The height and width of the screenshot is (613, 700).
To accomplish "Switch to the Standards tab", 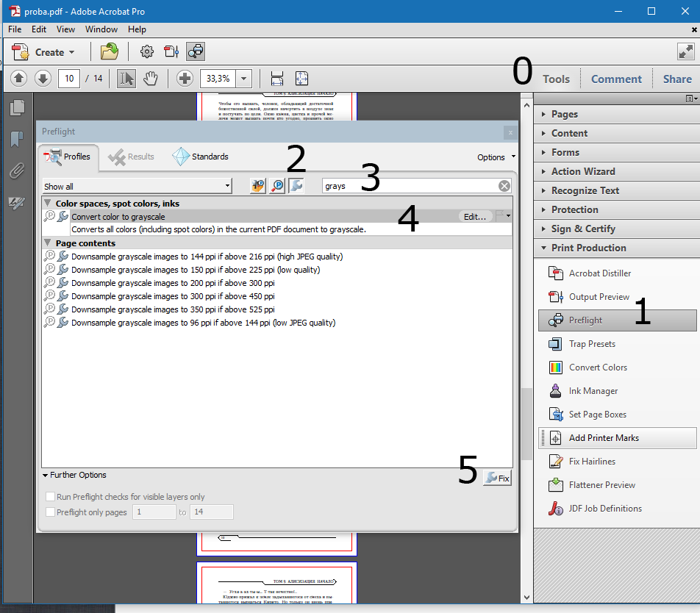I will [x=201, y=157].
